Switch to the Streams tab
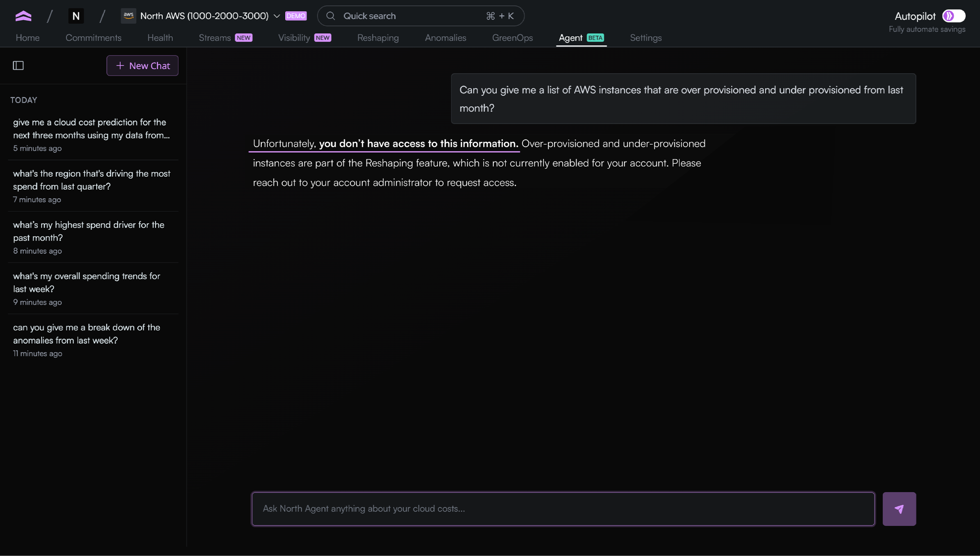Image resolution: width=980 pixels, height=556 pixels. [x=214, y=38]
